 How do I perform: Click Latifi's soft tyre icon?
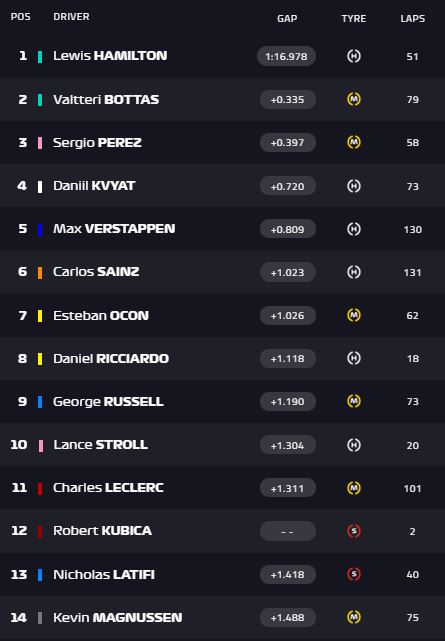(354, 574)
